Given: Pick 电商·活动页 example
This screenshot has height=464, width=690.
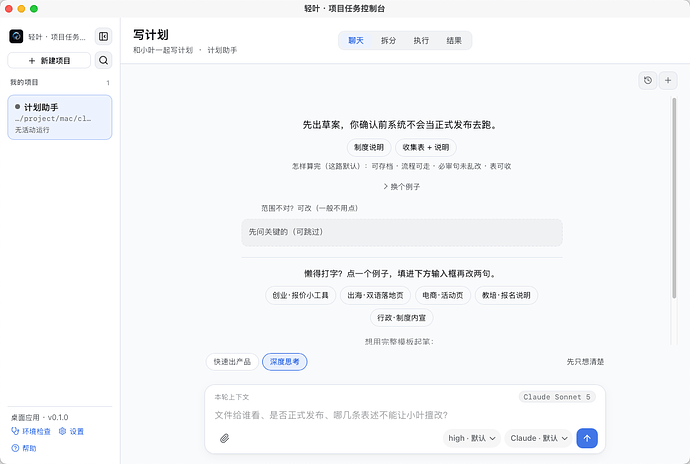Looking at the screenshot, I should [x=443, y=295].
